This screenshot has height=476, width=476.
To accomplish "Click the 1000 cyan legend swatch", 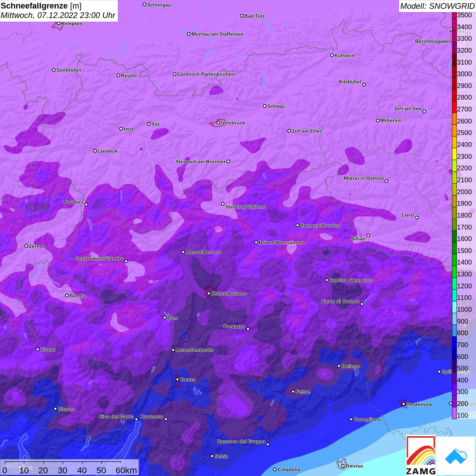I will point(454,307).
